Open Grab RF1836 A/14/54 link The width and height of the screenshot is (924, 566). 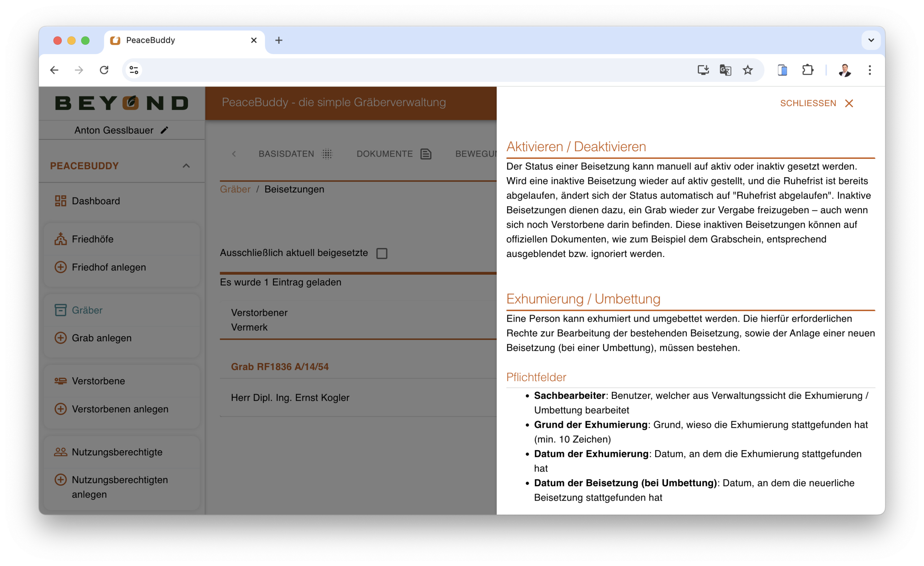tap(280, 366)
